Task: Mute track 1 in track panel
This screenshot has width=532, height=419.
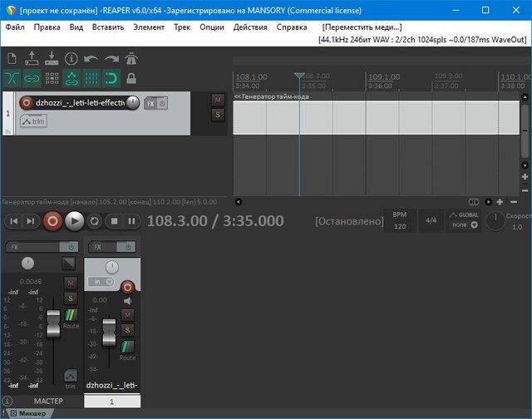Action: 218,100
